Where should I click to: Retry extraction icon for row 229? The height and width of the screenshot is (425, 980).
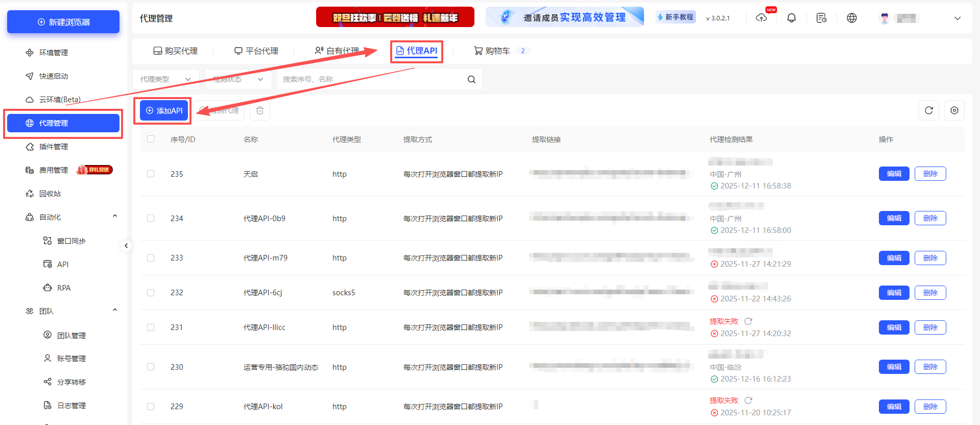(748, 400)
